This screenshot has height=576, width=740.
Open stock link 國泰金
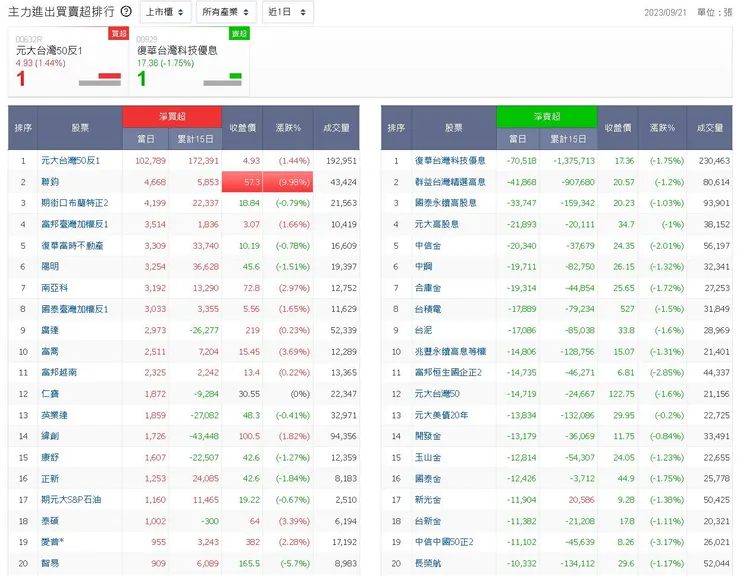coord(428,478)
